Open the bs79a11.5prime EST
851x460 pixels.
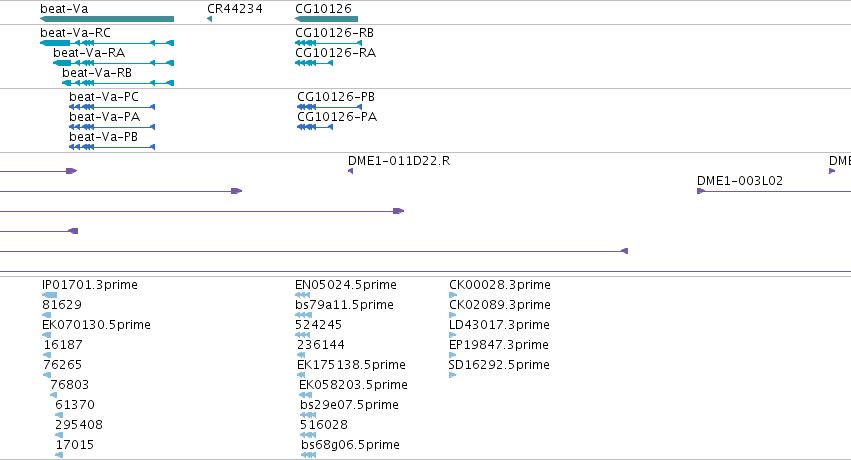(345, 305)
